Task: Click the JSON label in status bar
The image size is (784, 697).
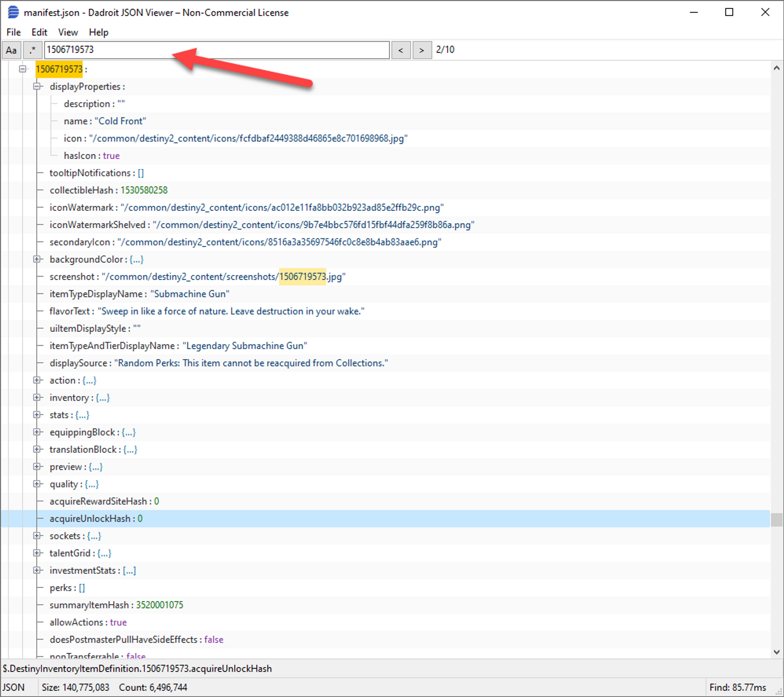Action: point(13,687)
